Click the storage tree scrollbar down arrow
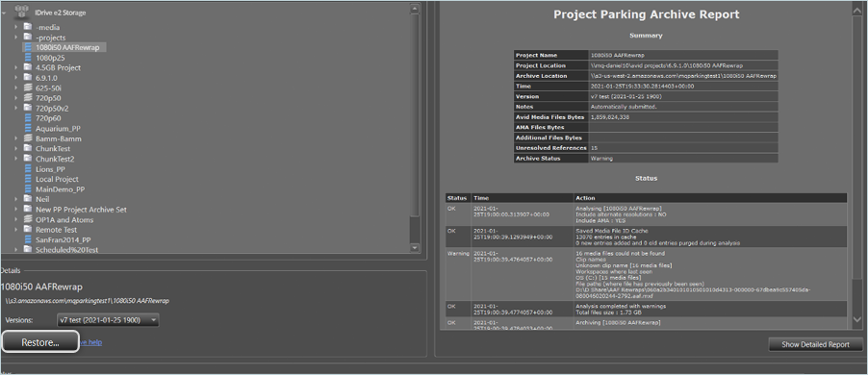Screen dimensions: 868x375 click(x=415, y=248)
